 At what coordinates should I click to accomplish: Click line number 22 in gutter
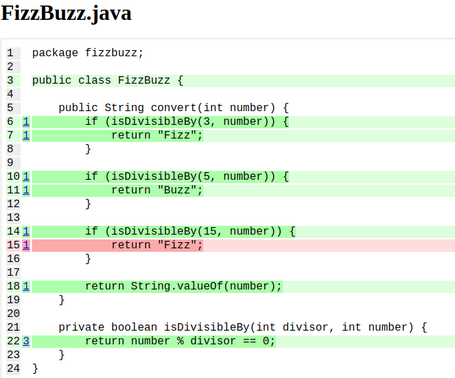point(13,341)
